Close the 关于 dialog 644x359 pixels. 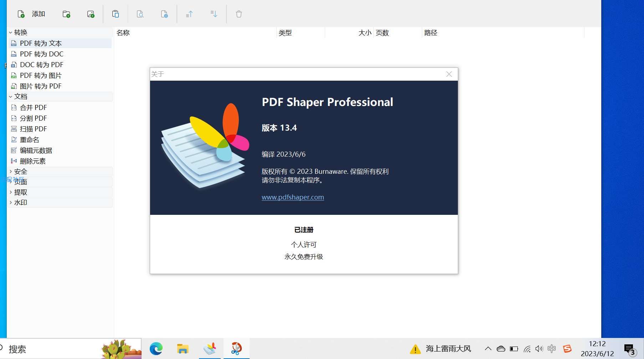pyautogui.click(x=449, y=74)
